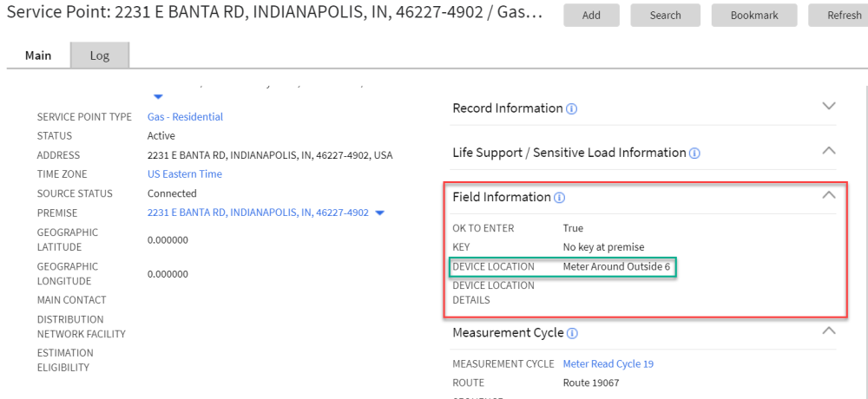The image size is (868, 399).
Task: Click the Refresh button
Action: pos(842,16)
